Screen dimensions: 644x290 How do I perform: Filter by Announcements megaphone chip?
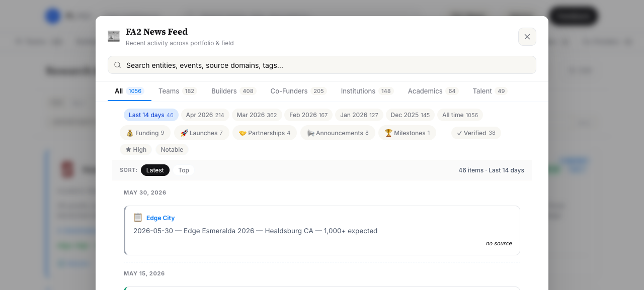point(338,133)
